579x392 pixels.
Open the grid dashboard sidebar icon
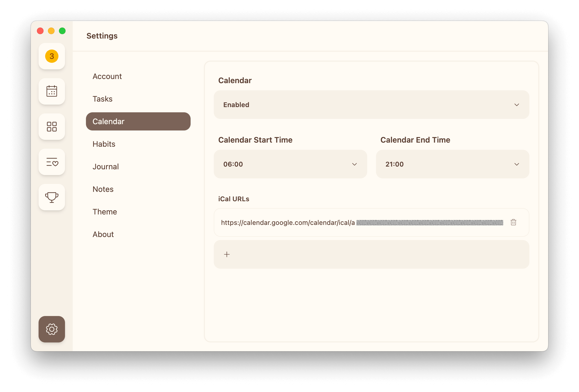[52, 127]
